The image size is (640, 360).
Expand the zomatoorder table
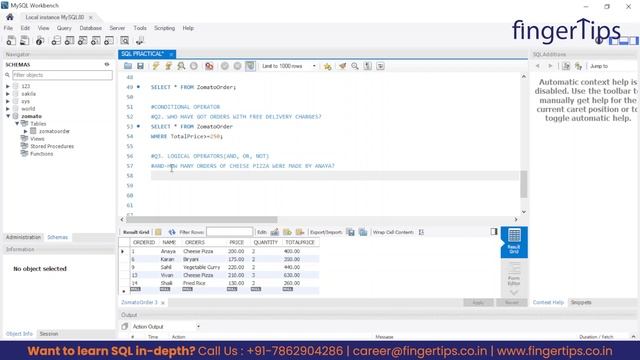click(26, 131)
